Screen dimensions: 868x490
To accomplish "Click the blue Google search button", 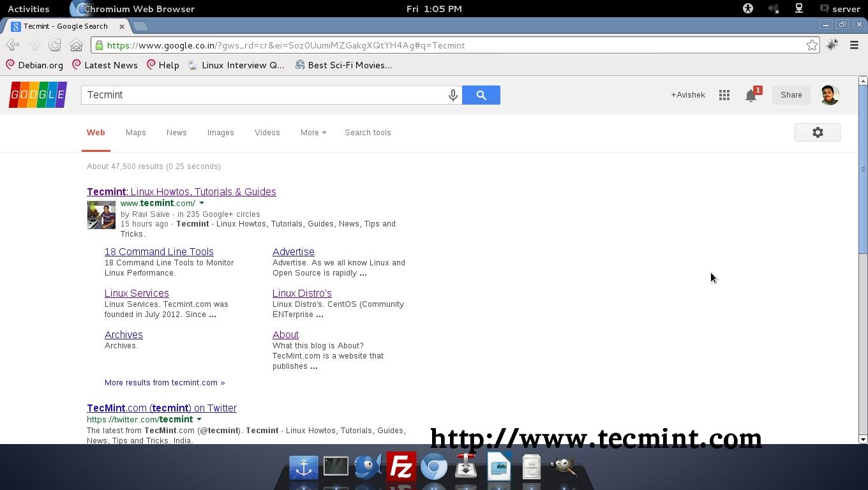I will pyautogui.click(x=481, y=95).
